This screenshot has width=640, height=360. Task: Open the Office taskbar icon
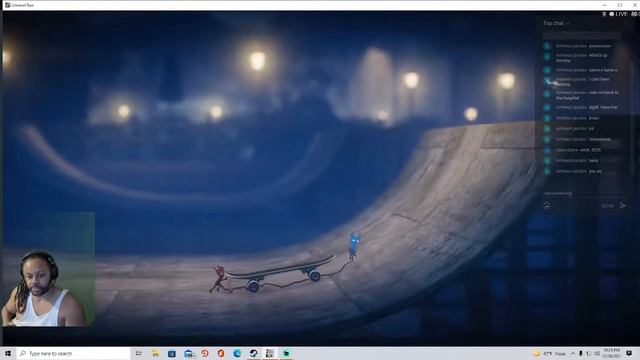tap(221, 353)
